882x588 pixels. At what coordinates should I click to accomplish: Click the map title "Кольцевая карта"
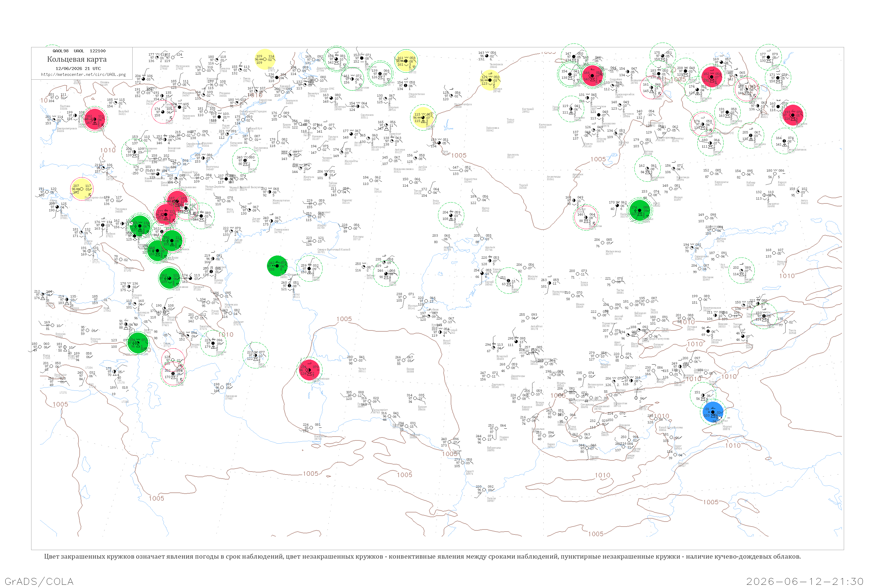click(x=77, y=59)
